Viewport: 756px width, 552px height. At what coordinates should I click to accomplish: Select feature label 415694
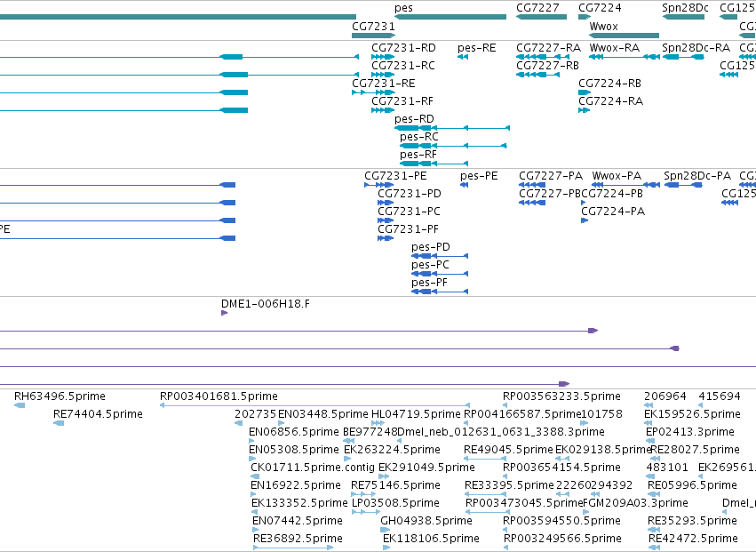[x=720, y=396]
